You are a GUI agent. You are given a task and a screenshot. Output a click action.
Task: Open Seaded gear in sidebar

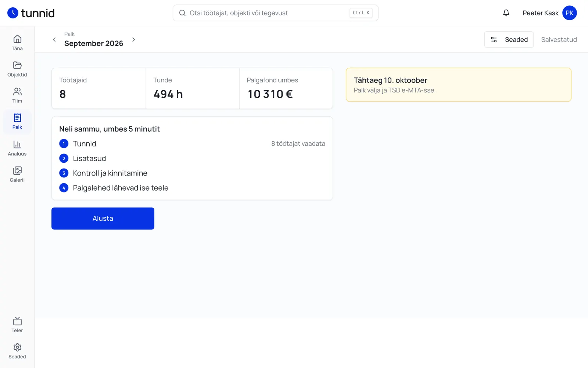tap(17, 351)
